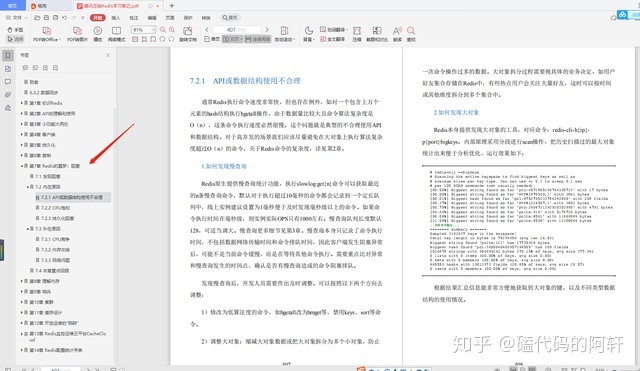Switch to the 首页 home tab
Viewport: 640px width, 371px height.
13,5
